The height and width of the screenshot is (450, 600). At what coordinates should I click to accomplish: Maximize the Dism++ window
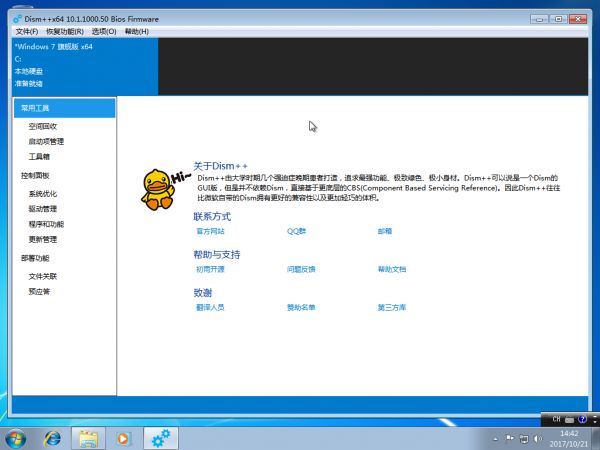pyautogui.click(x=558, y=19)
